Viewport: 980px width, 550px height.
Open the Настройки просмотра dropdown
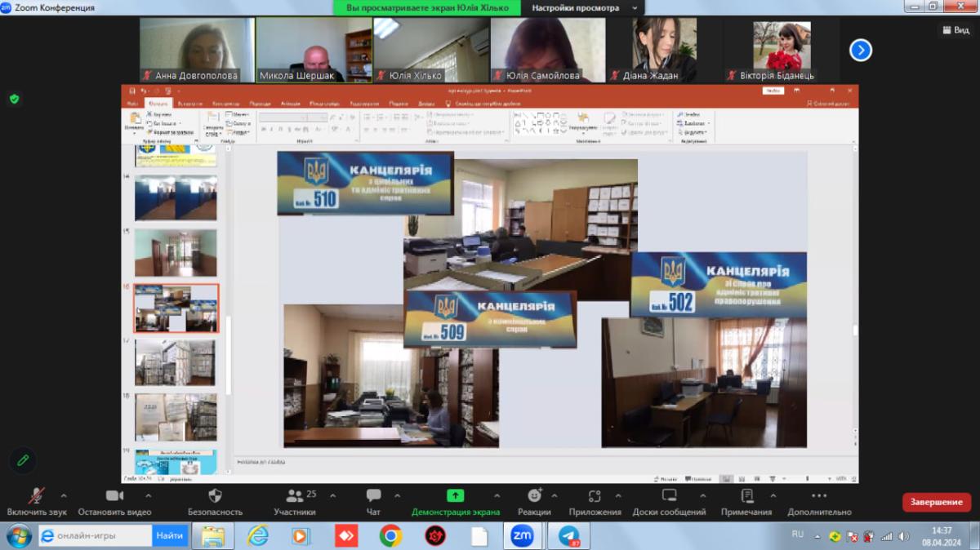click(x=583, y=7)
